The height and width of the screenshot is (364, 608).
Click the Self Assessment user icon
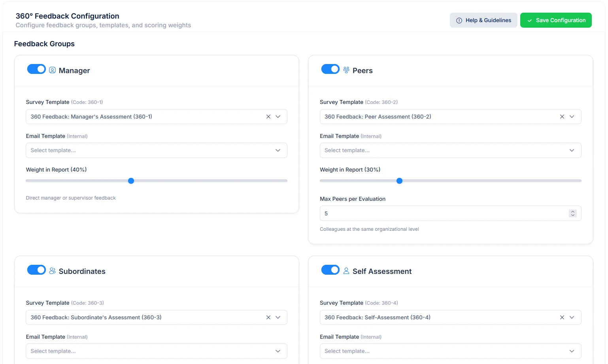click(x=346, y=271)
